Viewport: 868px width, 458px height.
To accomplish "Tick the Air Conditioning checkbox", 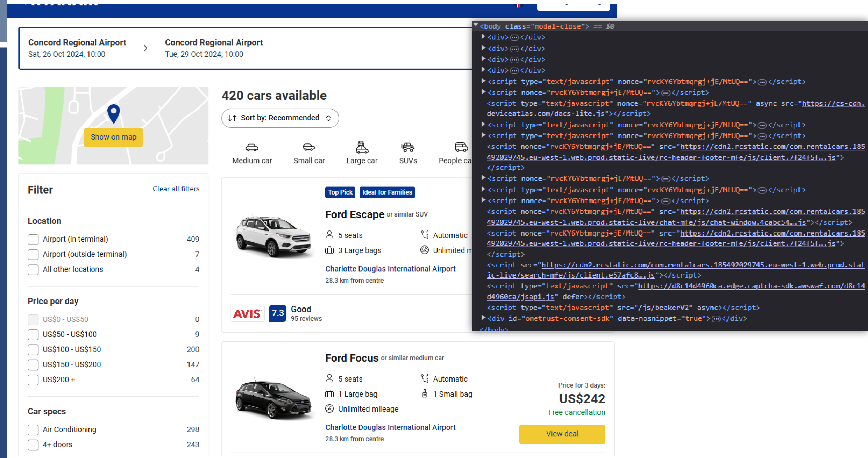I will point(33,430).
